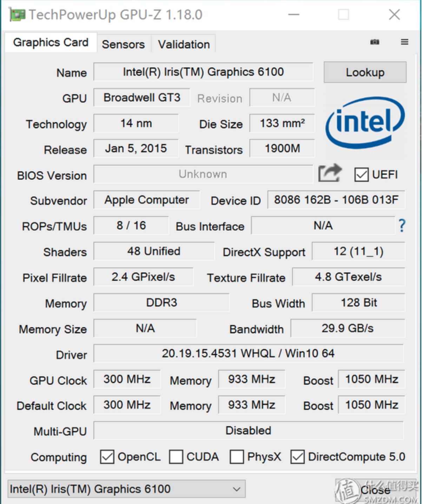Switch to the Validation tab
The image size is (422, 504).
click(x=184, y=45)
